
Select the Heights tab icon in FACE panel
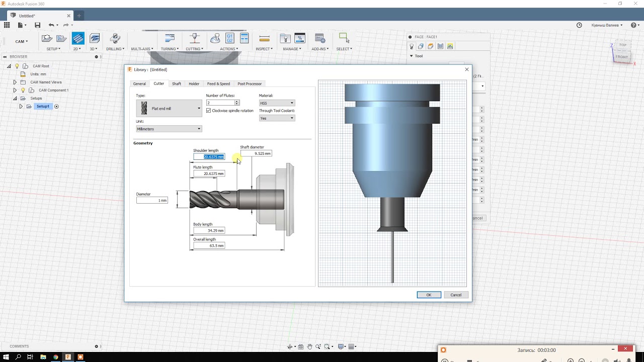tap(431, 46)
